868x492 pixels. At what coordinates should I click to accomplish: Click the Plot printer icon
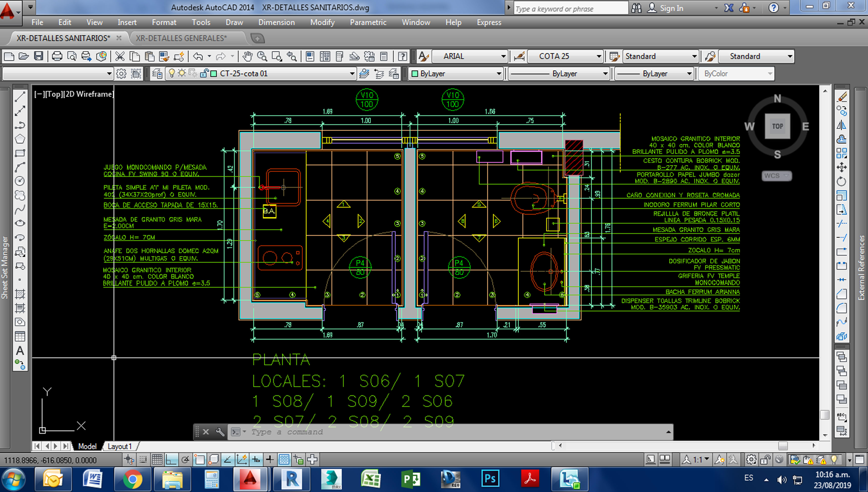(57, 56)
